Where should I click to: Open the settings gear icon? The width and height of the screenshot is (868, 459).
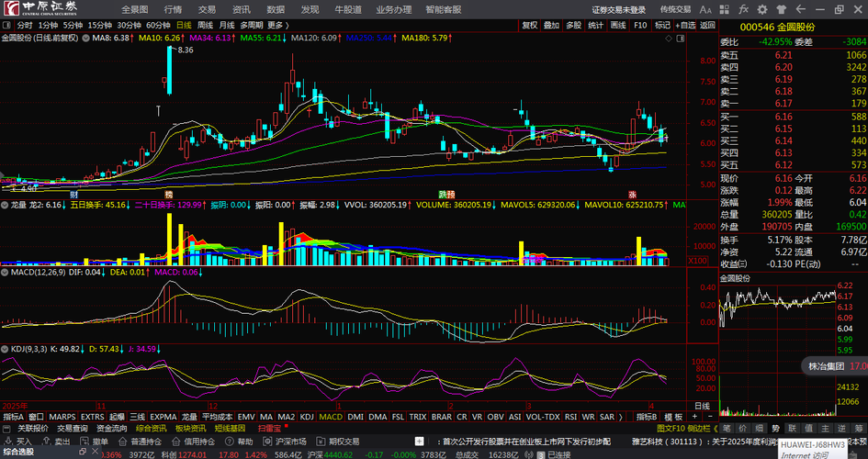point(762,9)
